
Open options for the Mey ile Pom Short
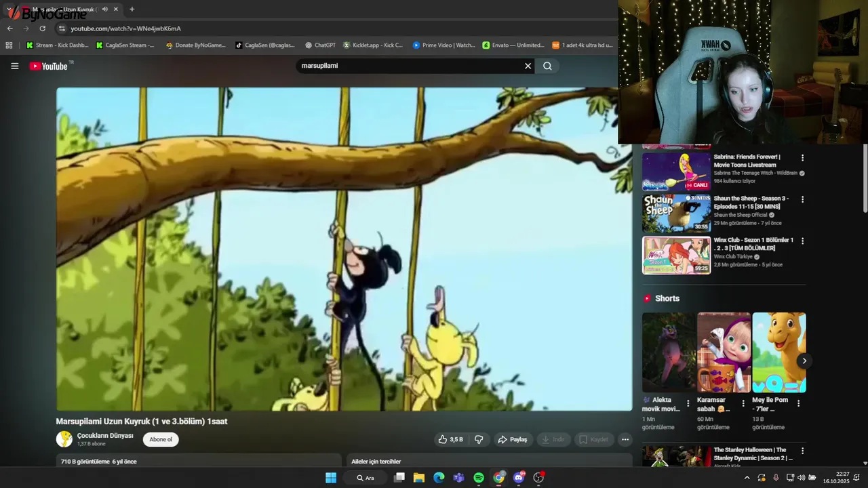pyautogui.click(x=798, y=403)
